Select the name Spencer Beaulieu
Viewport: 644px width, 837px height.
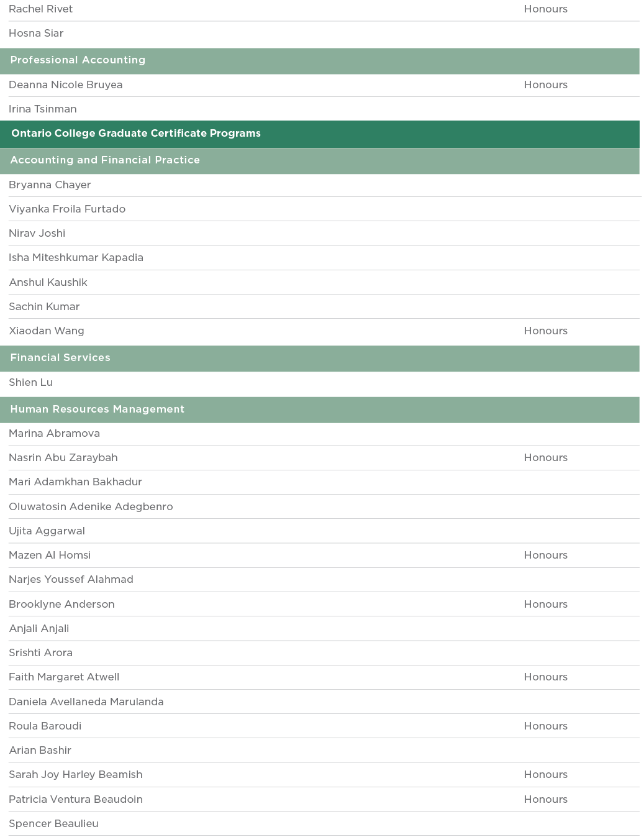pos(53,824)
